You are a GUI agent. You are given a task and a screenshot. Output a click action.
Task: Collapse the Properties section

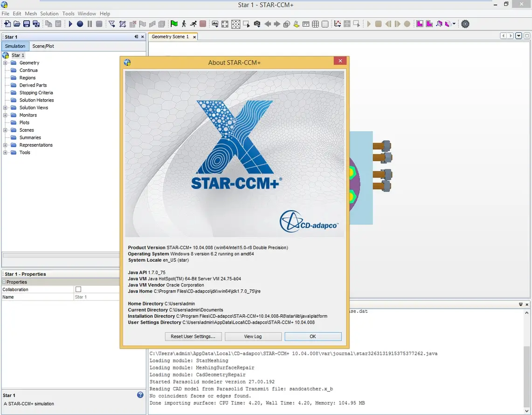click(x=4, y=282)
